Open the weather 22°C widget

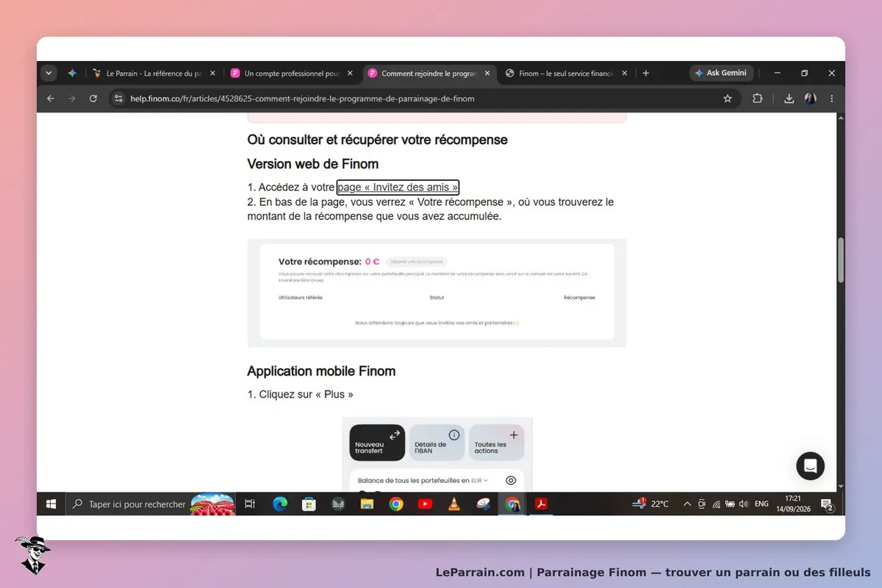tap(652, 504)
